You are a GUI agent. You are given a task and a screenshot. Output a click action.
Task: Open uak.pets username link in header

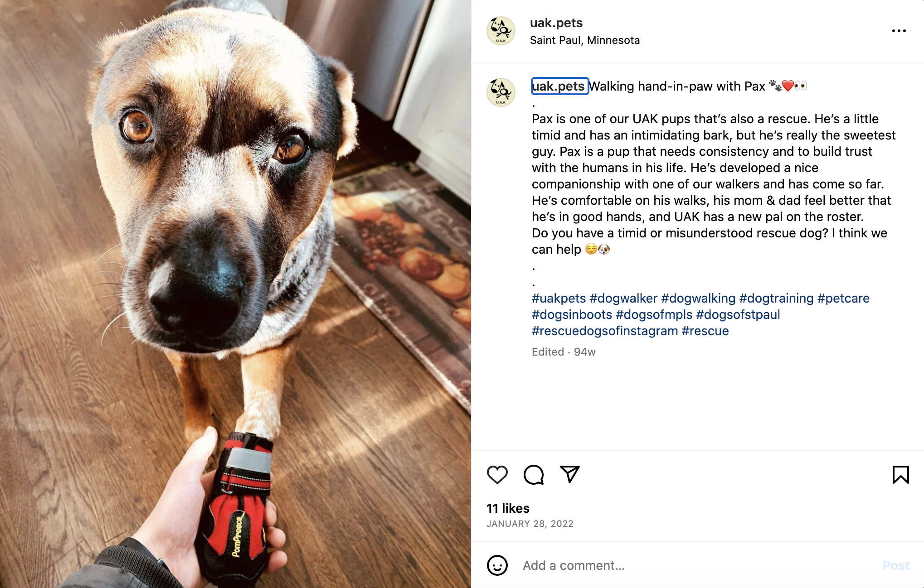click(556, 23)
